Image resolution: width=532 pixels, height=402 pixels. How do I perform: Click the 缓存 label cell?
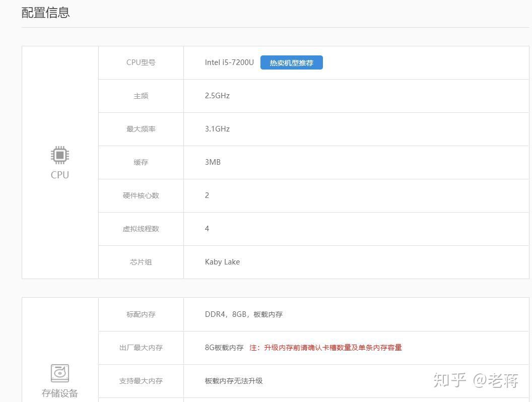[x=141, y=163]
